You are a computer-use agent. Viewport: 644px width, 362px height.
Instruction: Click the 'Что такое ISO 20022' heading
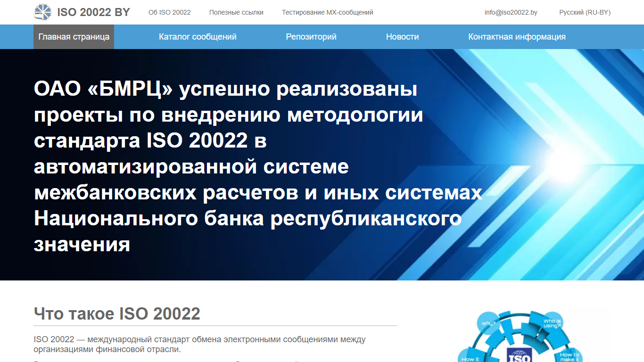click(x=117, y=313)
